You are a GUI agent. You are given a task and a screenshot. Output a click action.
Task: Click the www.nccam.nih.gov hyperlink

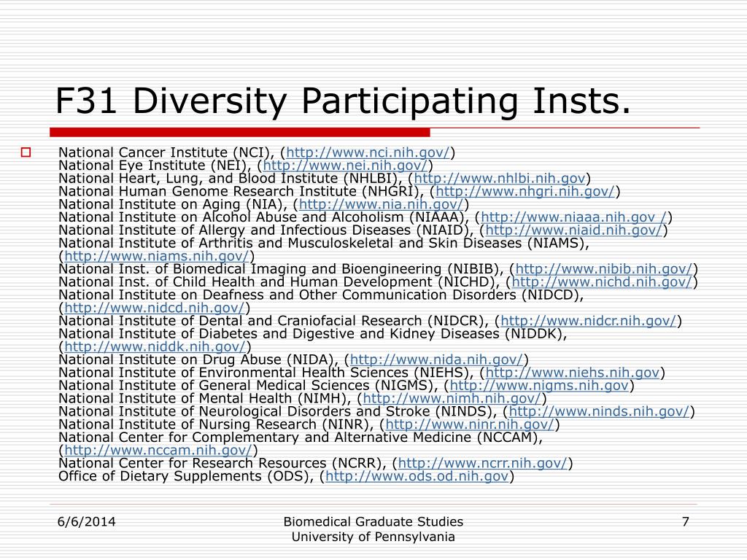[x=158, y=450]
